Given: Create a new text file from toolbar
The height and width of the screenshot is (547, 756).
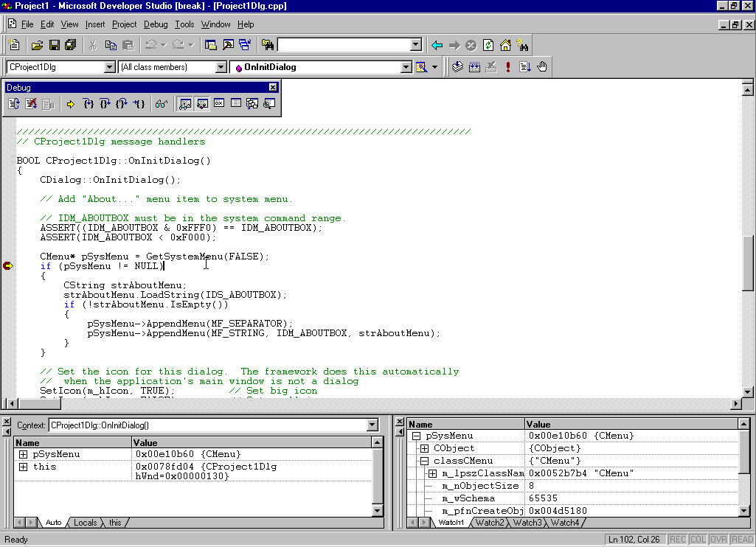Looking at the screenshot, I should pyautogui.click(x=15, y=45).
